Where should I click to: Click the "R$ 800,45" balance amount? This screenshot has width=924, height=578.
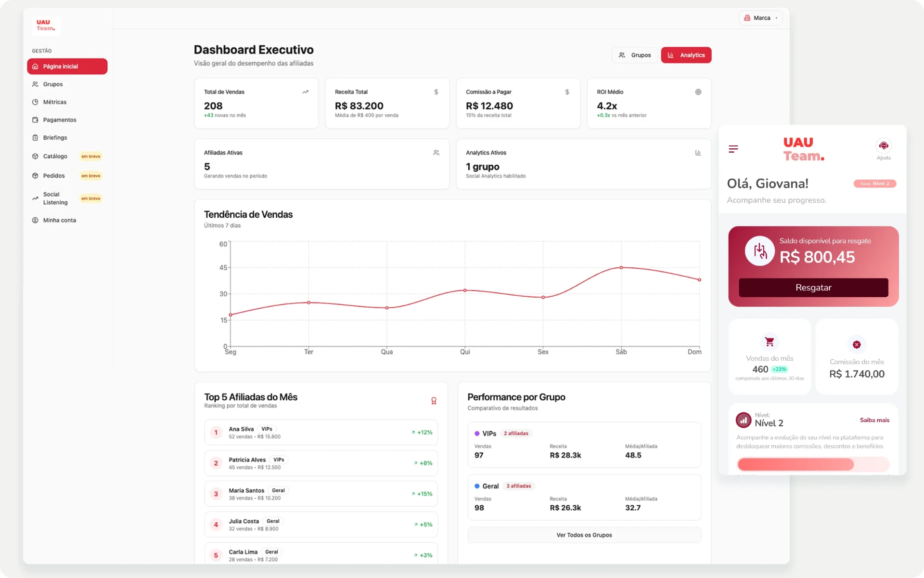(817, 257)
